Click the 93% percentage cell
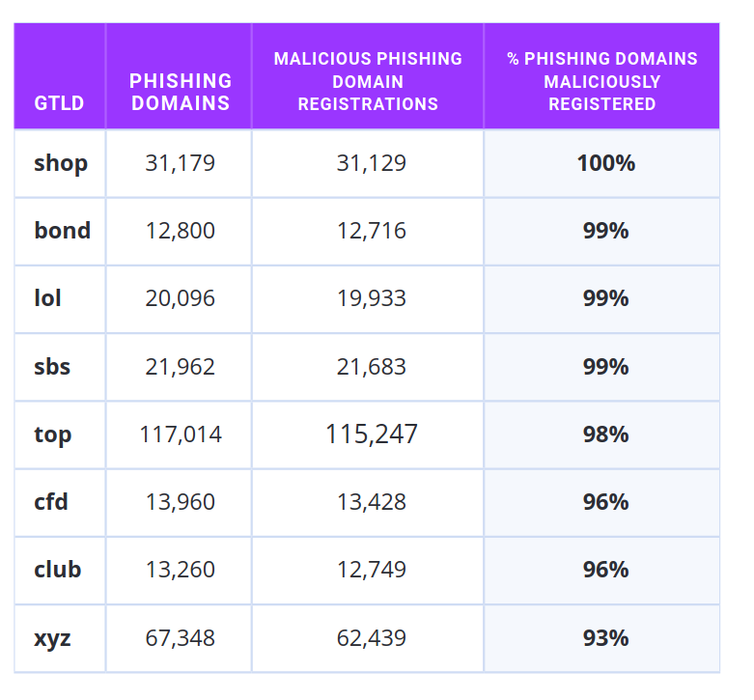This screenshot has height=700, width=754. [x=605, y=638]
